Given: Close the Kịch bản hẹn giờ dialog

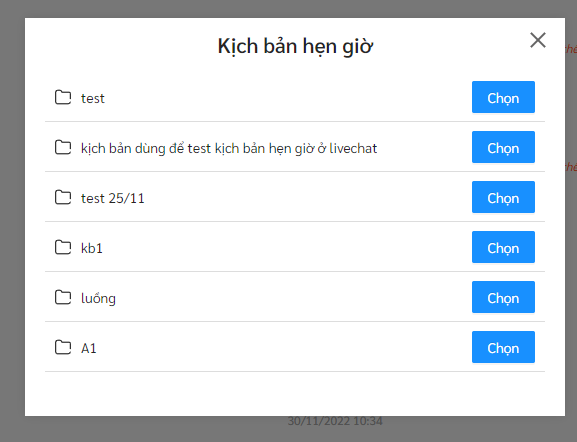Looking at the screenshot, I should 538,40.
